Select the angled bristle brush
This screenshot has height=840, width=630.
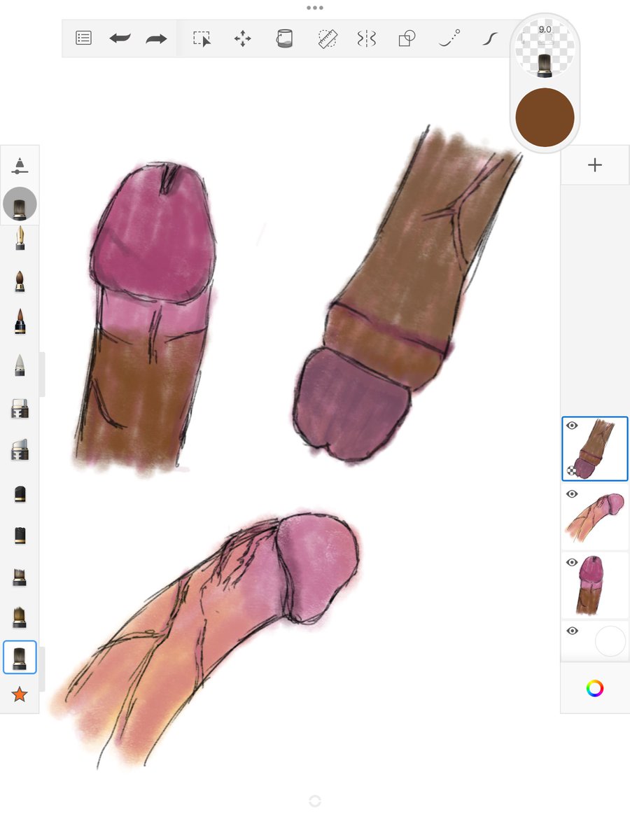tap(20, 576)
